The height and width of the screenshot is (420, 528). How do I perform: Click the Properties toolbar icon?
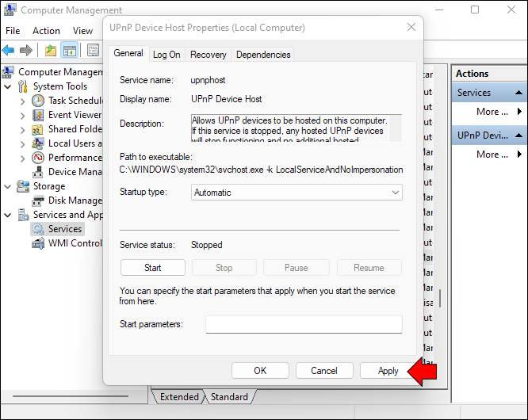[x=93, y=51]
